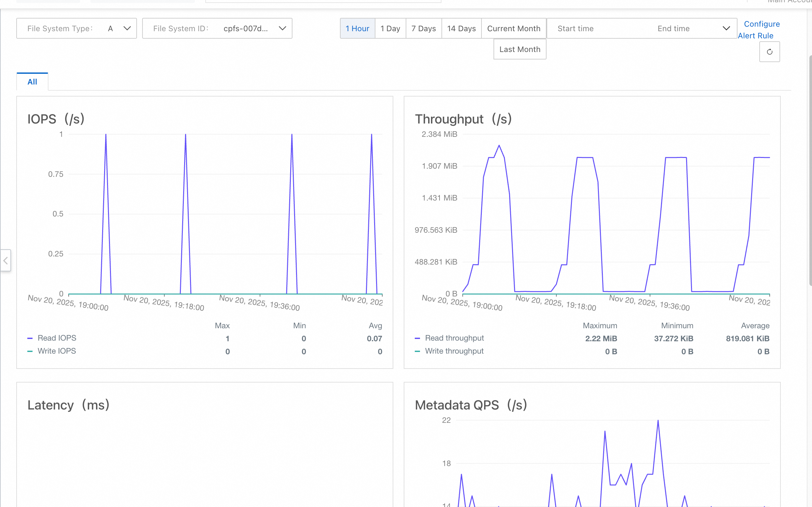812x507 pixels.
Task: Select Last Month time range
Action: point(520,49)
